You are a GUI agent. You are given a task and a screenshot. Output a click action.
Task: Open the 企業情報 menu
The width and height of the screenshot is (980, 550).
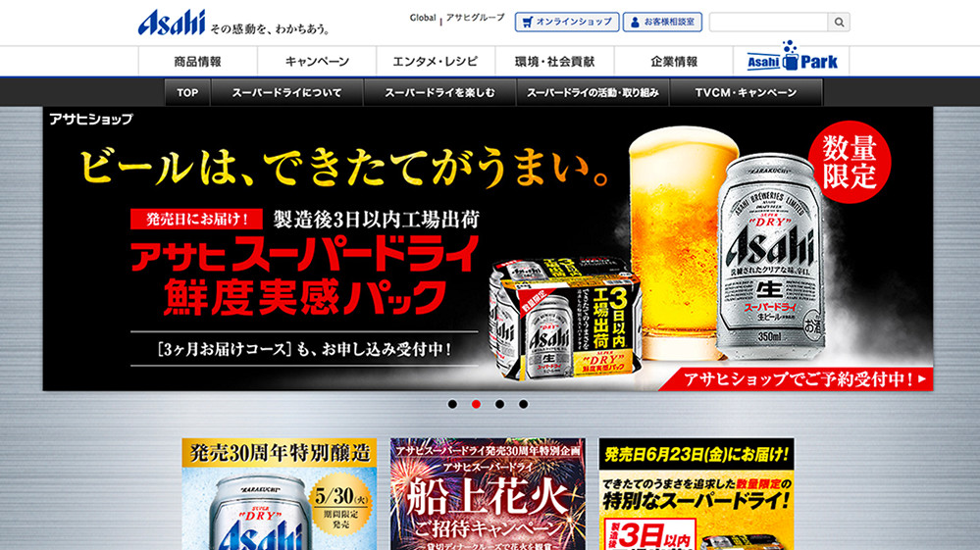674,61
